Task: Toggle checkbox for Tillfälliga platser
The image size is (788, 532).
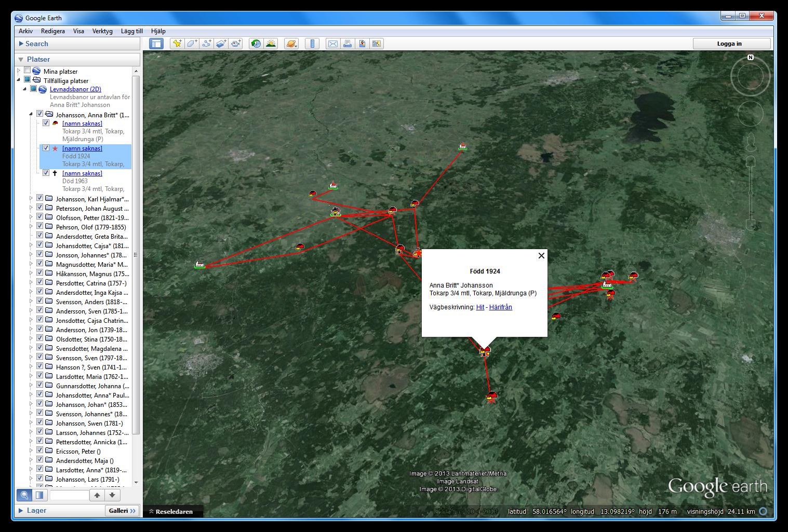Action: point(27,80)
